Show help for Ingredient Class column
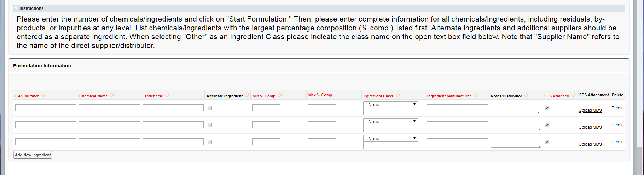Viewport: 644px width, 175px height. coord(398,95)
